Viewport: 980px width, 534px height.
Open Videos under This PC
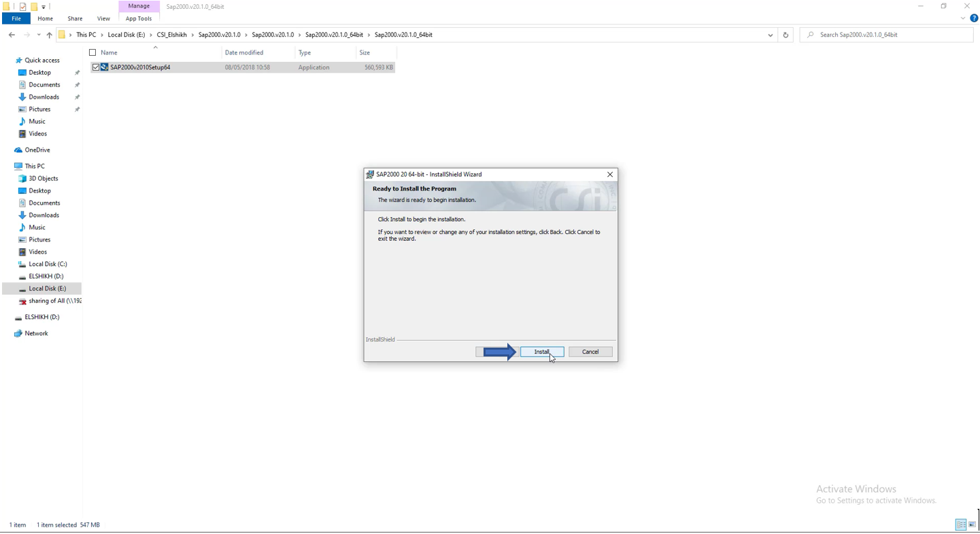pyautogui.click(x=37, y=252)
